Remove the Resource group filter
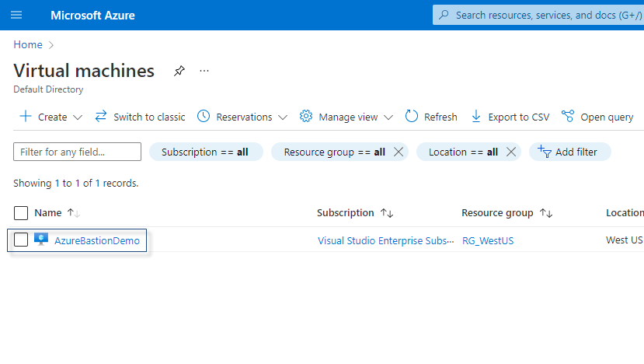Image resolution: width=644 pixels, height=364 pixels. click(x=398, y=152)
